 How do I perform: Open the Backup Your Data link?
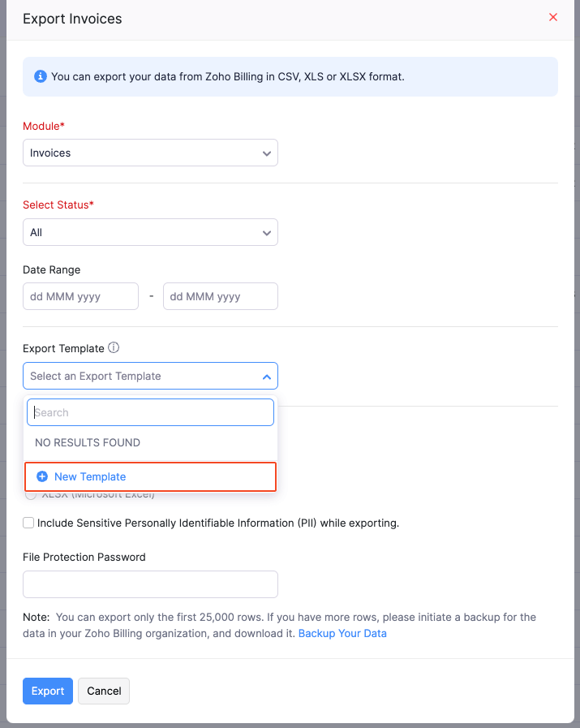click(342, 633)
